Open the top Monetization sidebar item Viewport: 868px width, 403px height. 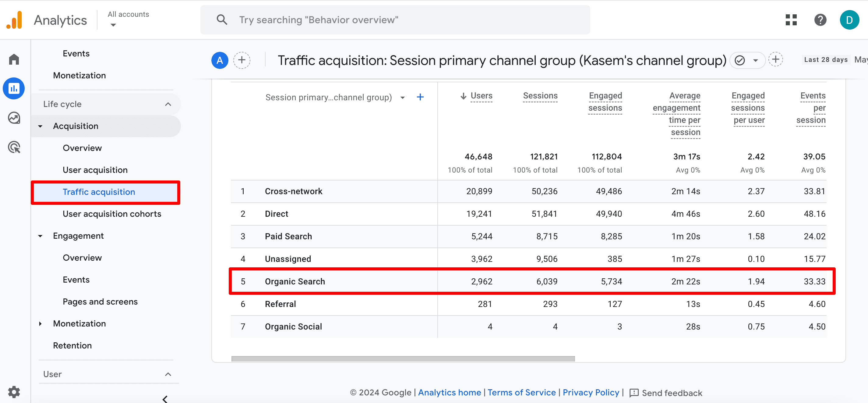79,76
